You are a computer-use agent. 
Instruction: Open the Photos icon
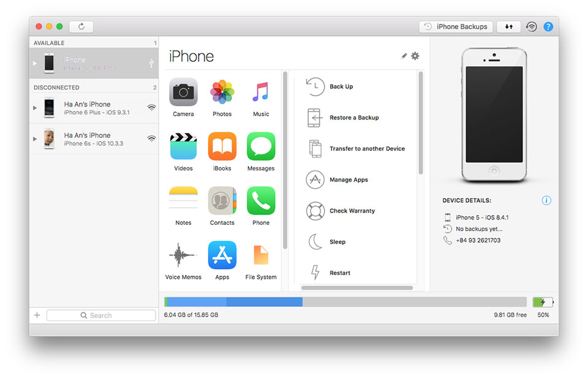222,93
